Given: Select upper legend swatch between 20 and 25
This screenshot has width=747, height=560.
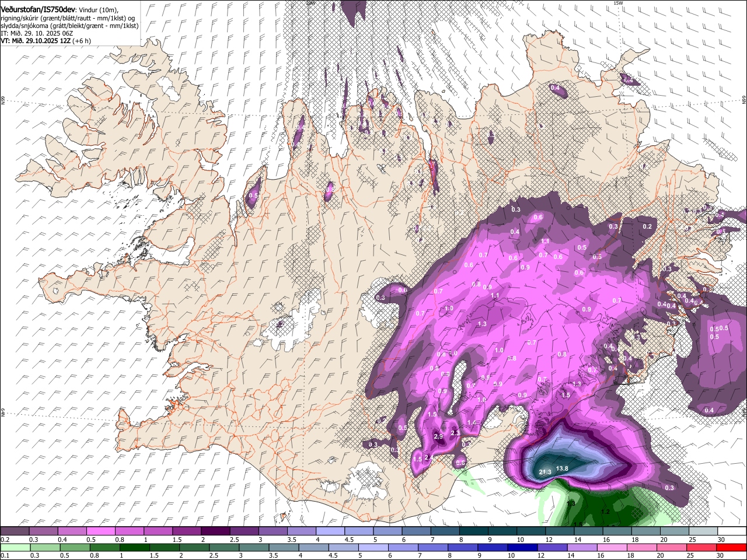Looking at the screenshot, I should tap(675, 531).
